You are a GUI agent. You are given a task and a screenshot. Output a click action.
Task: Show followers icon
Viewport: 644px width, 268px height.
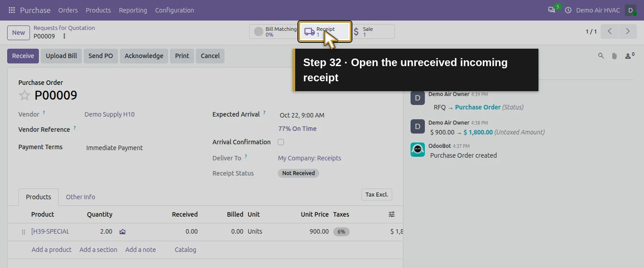coord(630,56)
